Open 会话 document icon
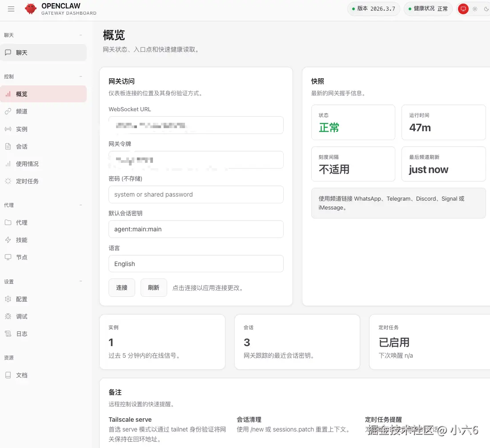Viewport: 490px width, 448px height. point(8,146)
